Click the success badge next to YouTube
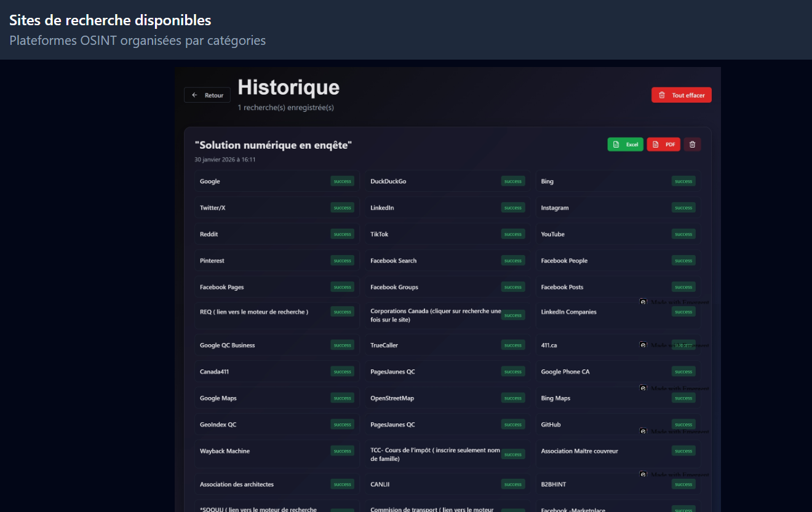Image resolution: width=812 pixels, height=512 pixels. click(x=683, y=234)
